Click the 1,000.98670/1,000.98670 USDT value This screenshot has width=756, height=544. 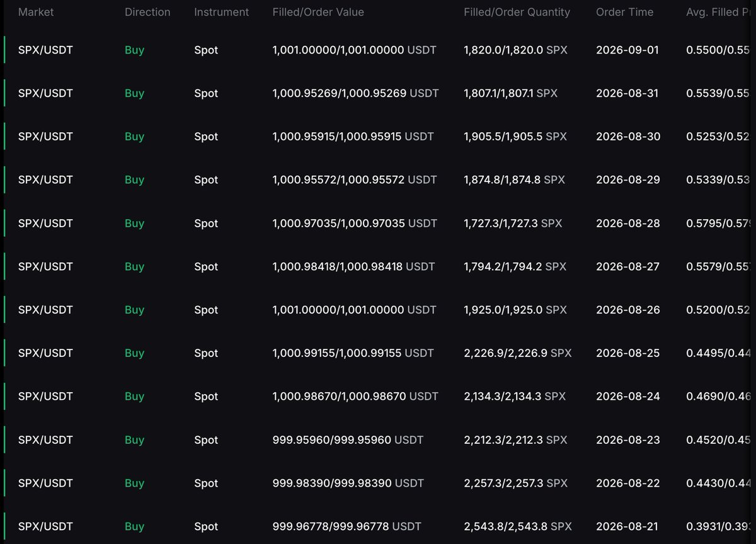coord(355,396)
